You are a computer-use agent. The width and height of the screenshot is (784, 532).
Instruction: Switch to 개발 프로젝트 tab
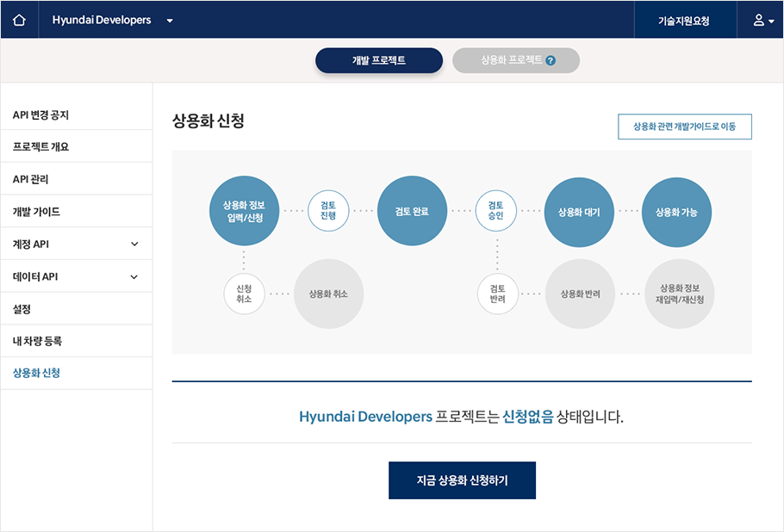point(379,60)
